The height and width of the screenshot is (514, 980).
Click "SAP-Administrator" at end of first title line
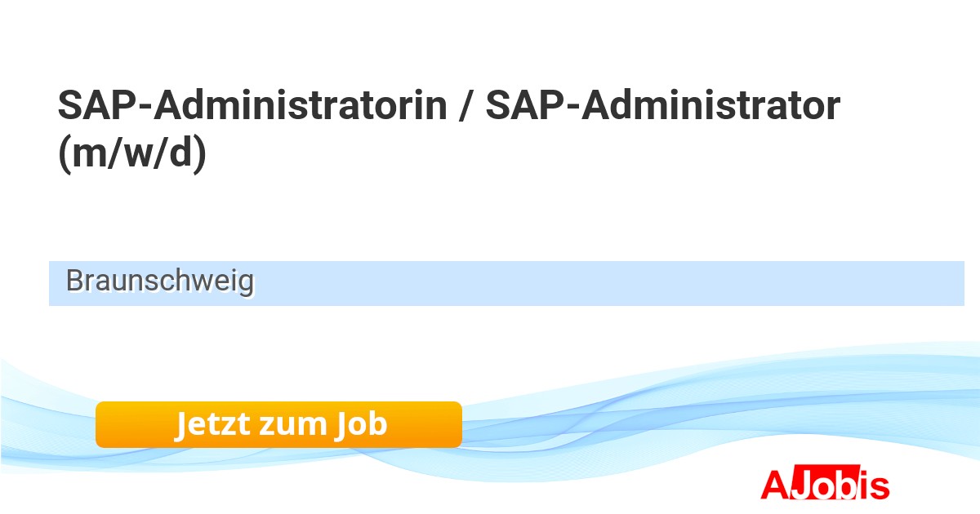pos(662,105)
